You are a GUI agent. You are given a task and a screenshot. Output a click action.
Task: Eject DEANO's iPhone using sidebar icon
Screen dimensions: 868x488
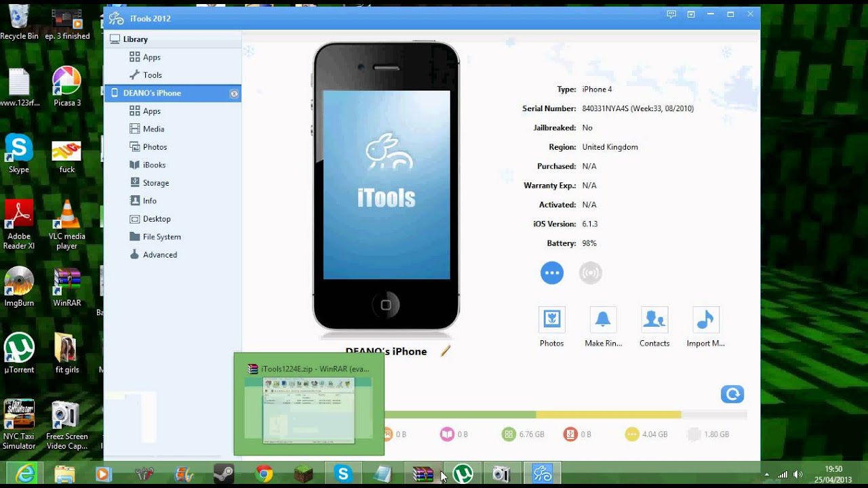point(234,94)
